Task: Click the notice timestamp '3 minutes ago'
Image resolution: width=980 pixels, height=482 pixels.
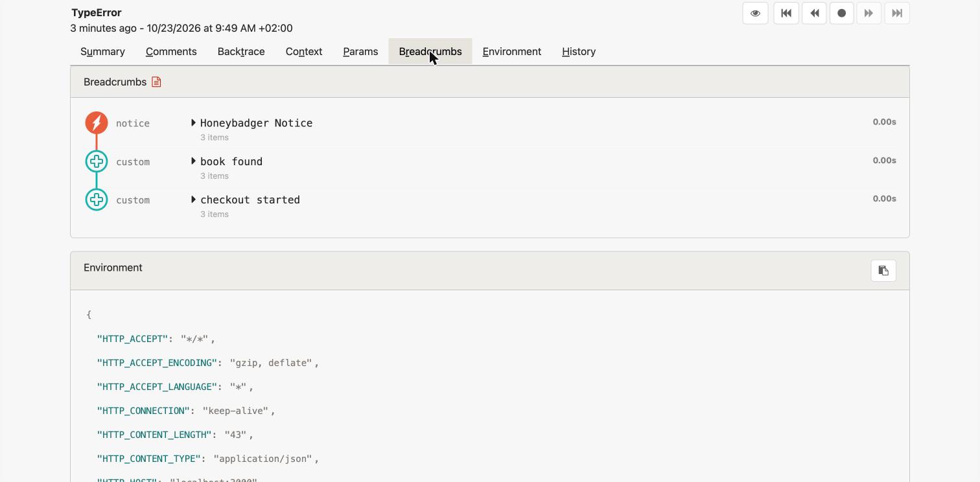Action: 104,29
